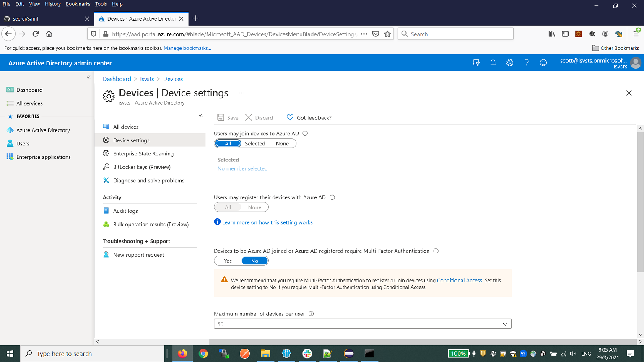Viewport: 644px width, 362px height.
Task: Open Conditional Access link
Action: pyautogui.click(x=460, y=281)
